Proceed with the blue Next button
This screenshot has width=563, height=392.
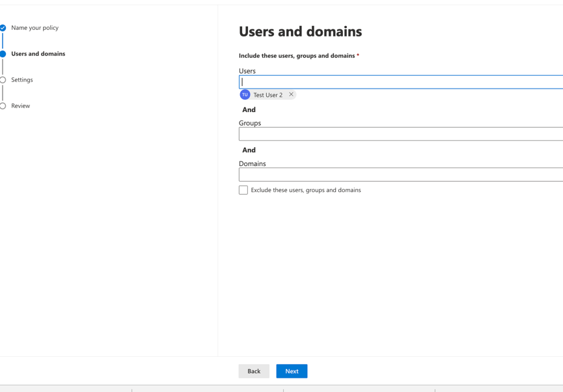tap(292, 371)
